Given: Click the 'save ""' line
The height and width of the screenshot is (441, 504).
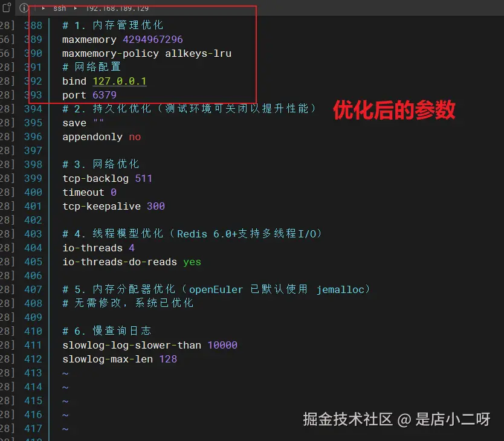Looking at the screenshot, I should 83,123.
